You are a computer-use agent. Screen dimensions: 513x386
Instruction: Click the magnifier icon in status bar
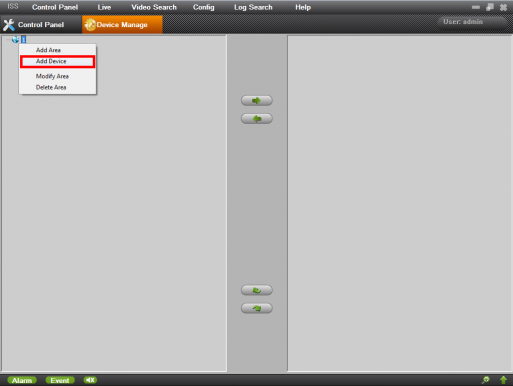tap(486, 380)
